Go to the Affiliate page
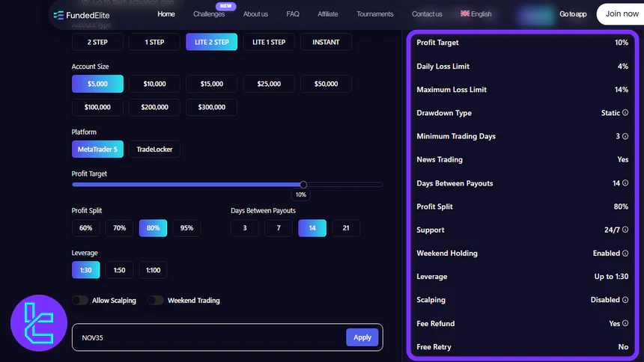Image resolution: width=644 pixels, height=362 pixels. 327,14
